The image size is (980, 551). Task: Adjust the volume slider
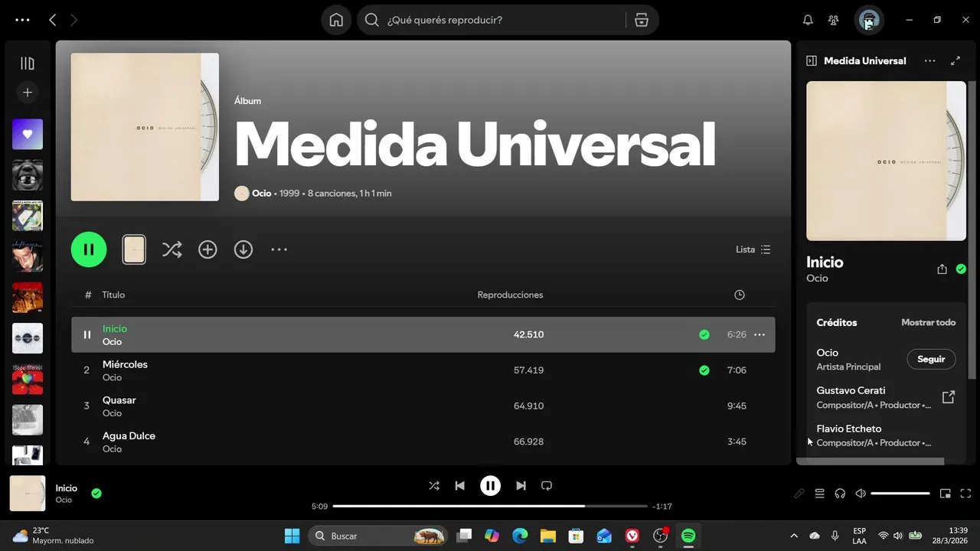900,494
